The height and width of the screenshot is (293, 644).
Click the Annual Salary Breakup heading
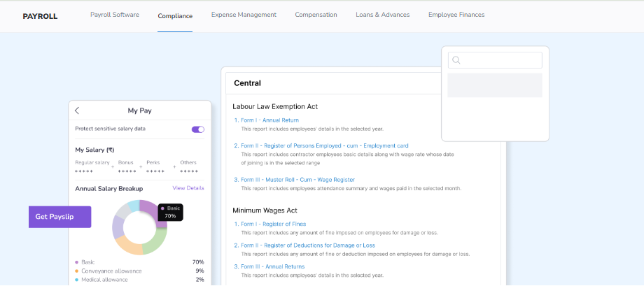[108, 189]
